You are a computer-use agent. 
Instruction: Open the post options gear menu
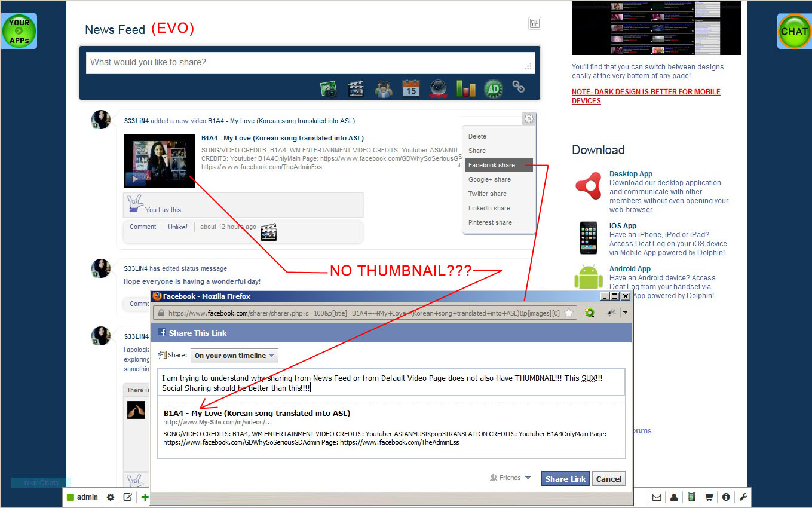[x=529, y=119]
